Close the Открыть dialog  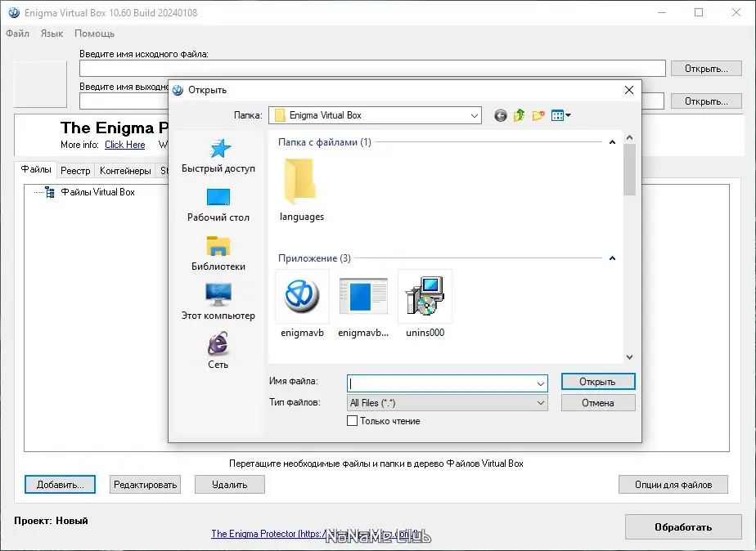click(628, 90)
